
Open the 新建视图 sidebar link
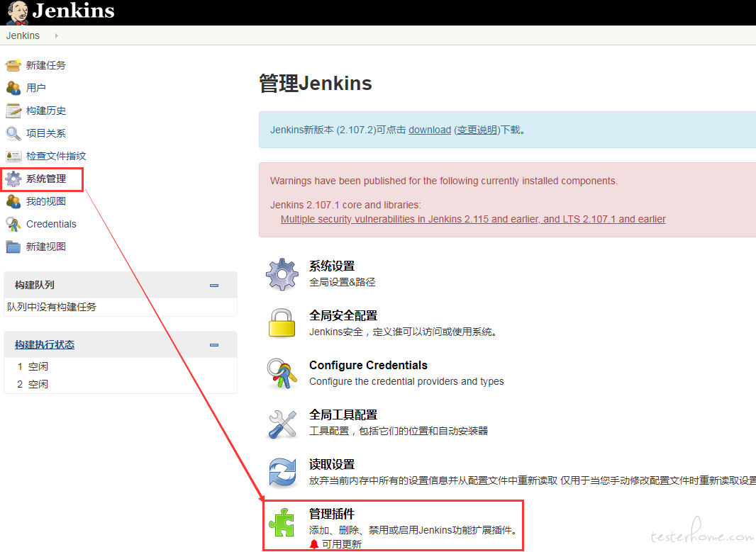[x=46, y=247]
